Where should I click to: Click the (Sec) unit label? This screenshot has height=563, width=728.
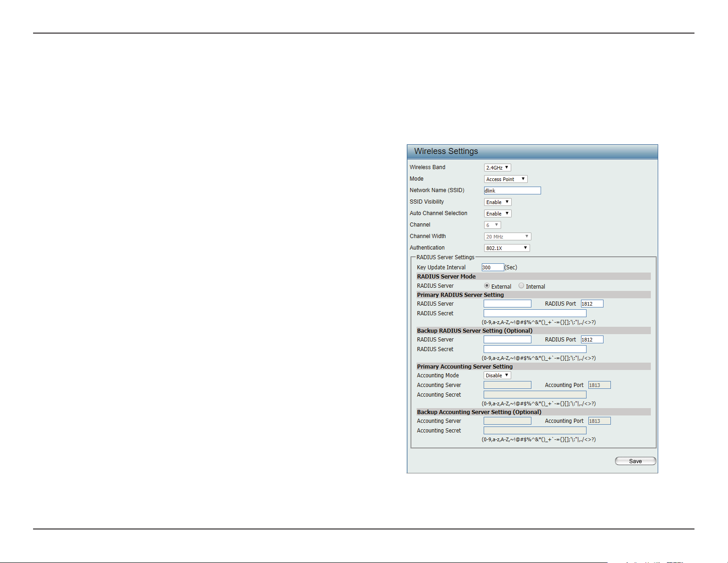pos(511,267)
